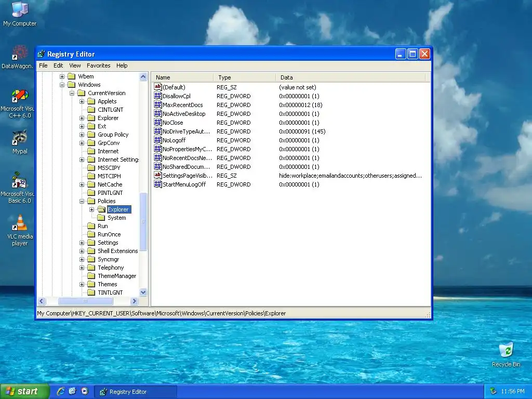Open the Edit menu
532x399 pixels.
58,65
